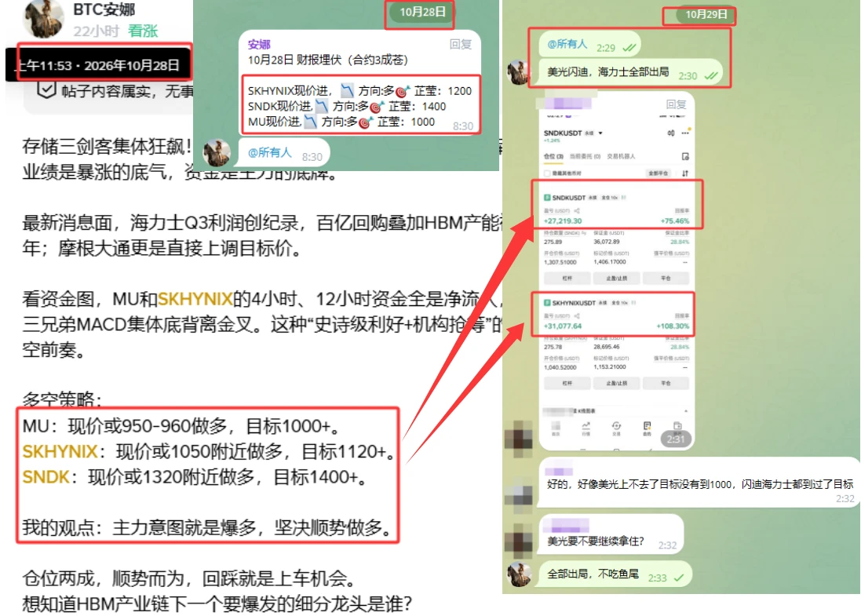Open the order history icon right of 交易机器人
The height and width of the screenshot is (616, 861).
pyautogui.click(x=685, y=156)
